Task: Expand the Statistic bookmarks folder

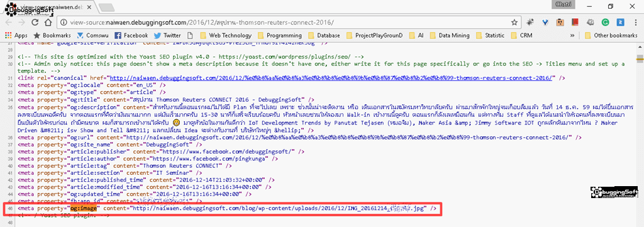Action: 489,35
